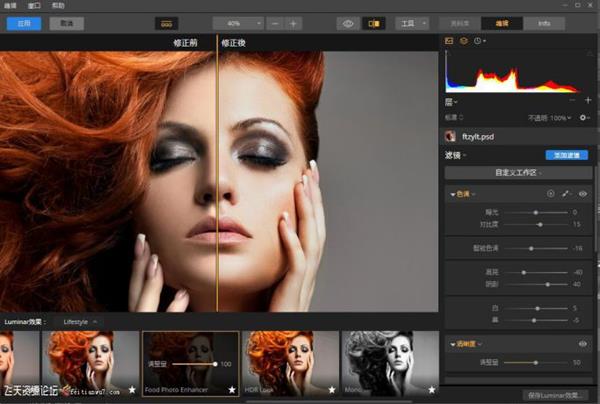Click the eye icon for quick preview
600x404 pixels.
pos(349,22)
